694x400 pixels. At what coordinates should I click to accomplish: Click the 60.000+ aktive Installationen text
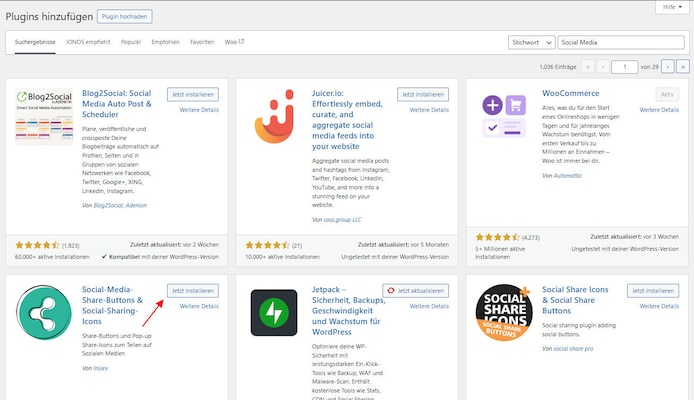pyautogui.click(x=52, y=257)
